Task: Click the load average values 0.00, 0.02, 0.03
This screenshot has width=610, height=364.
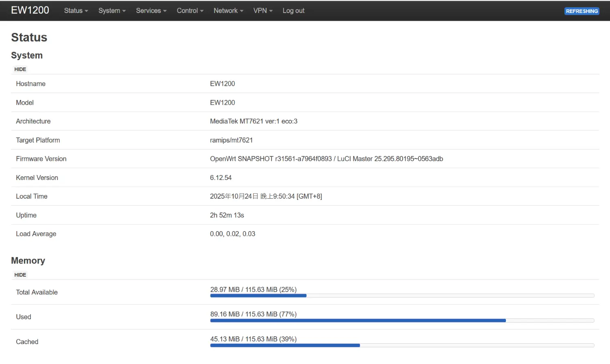Action: 233,234
